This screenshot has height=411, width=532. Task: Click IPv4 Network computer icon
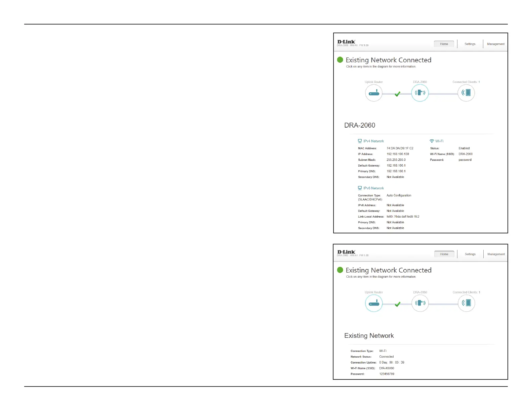(360, 141)
